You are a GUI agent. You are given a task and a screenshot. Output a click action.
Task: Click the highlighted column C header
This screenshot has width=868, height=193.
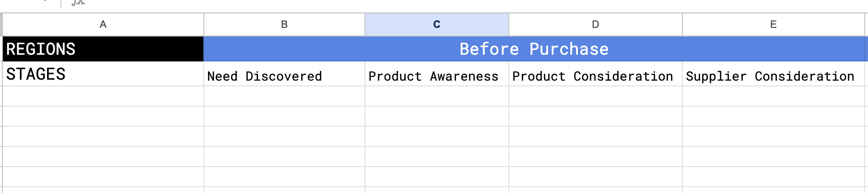pos(436,24)
